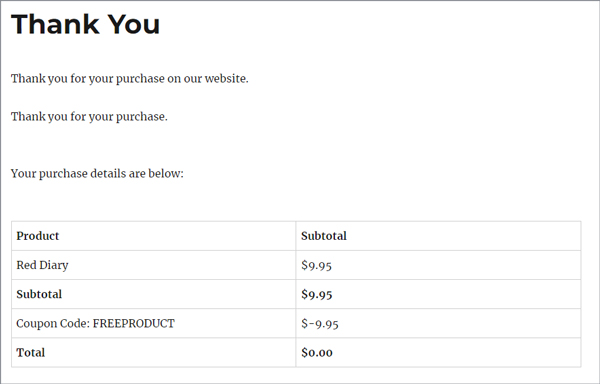
Task: Click the Total row label
Action: pos(31,353)
